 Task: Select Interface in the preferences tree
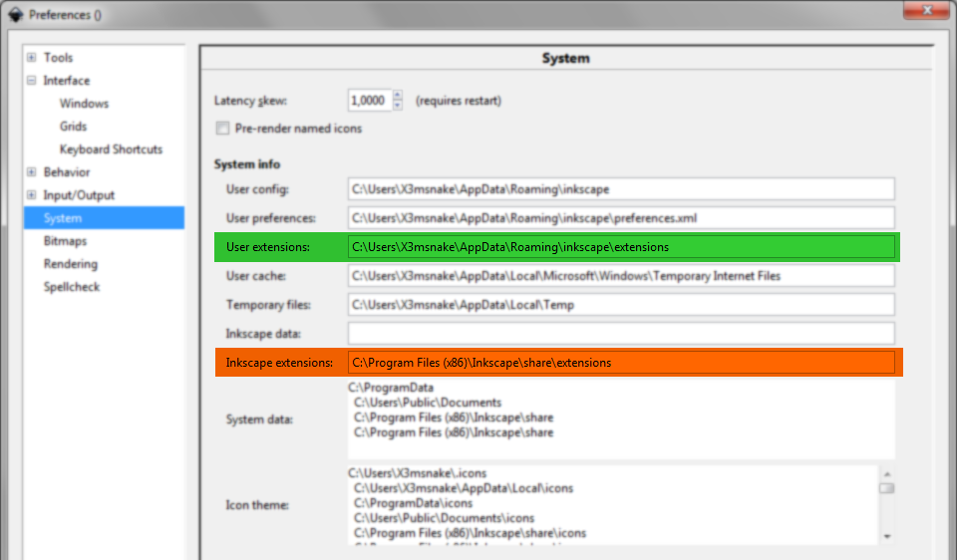(x=67, y=81)
